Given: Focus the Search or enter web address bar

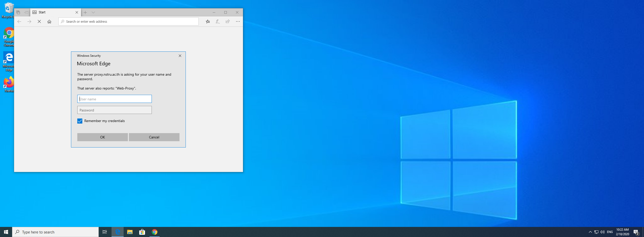Looking at the screenshot, I should [x=128, y=21].
